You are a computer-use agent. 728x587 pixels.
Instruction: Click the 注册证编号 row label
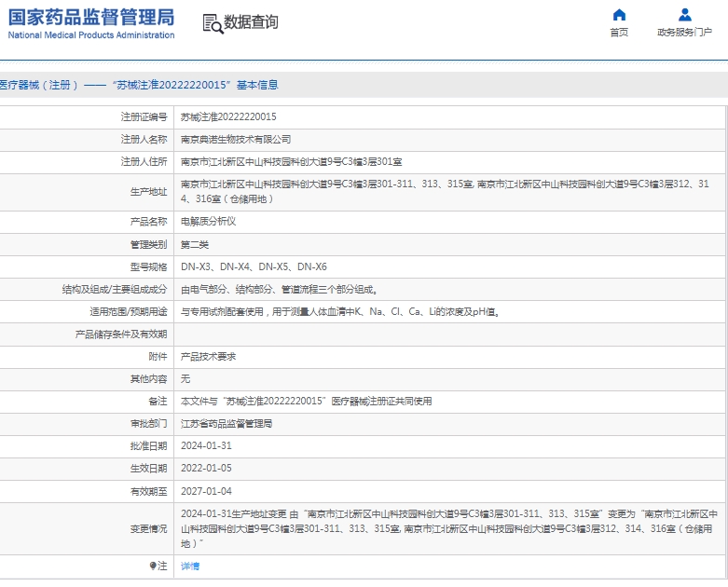(144, 117)
